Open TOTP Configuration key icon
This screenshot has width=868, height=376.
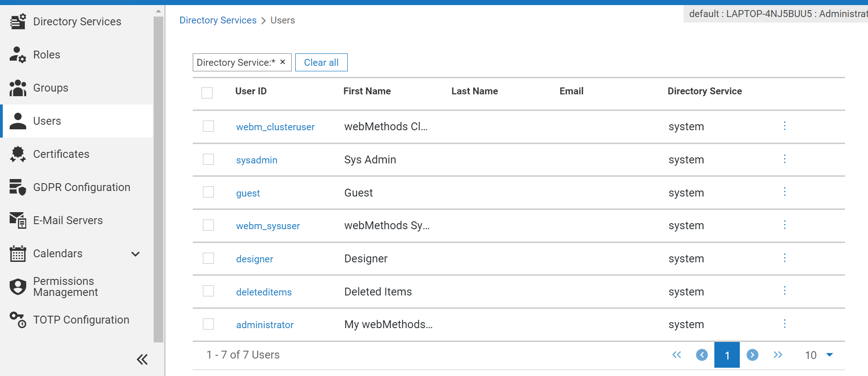(18, 320)
